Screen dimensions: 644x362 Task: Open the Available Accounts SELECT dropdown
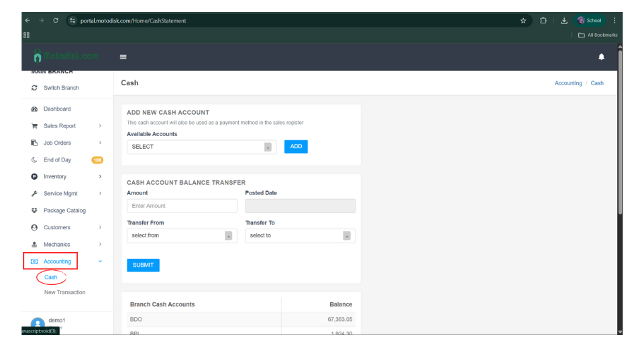click(x=201, y=147)
